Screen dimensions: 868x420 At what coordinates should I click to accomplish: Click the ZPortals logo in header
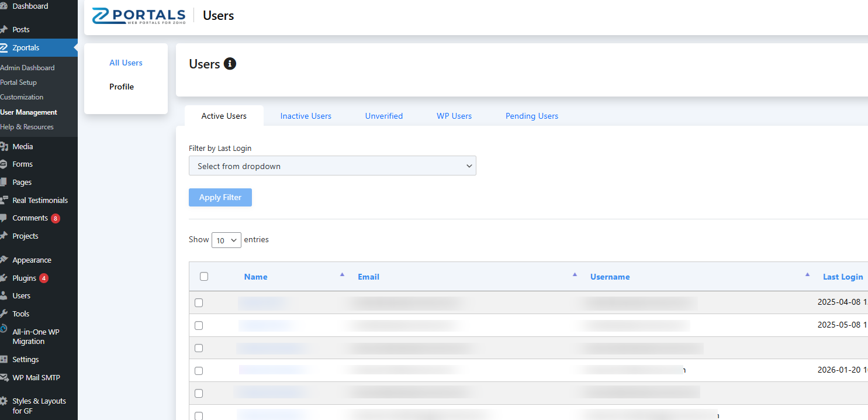tap(139, 16)
